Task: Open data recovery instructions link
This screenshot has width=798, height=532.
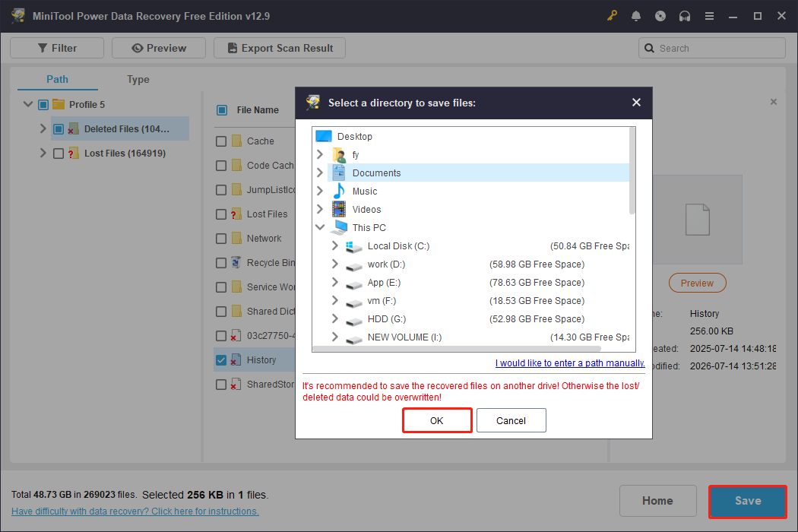Action: tap(135, 511)
